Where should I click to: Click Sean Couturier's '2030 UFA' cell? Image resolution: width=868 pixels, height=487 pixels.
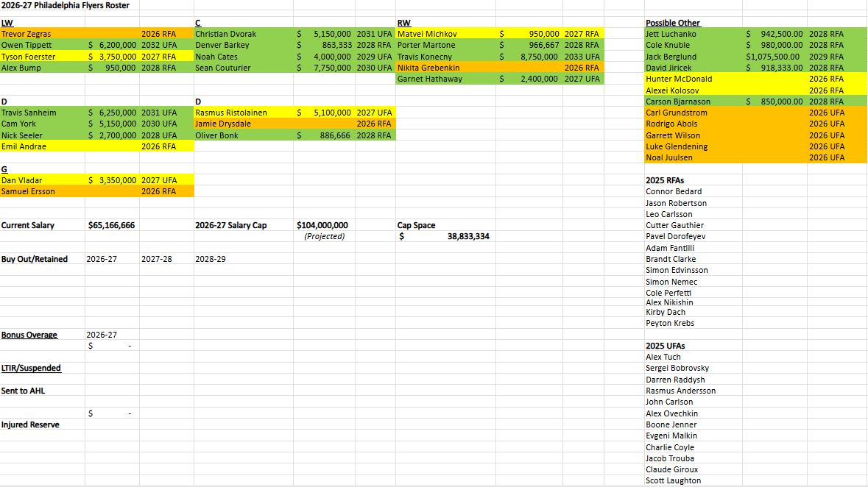click(375, 68)
